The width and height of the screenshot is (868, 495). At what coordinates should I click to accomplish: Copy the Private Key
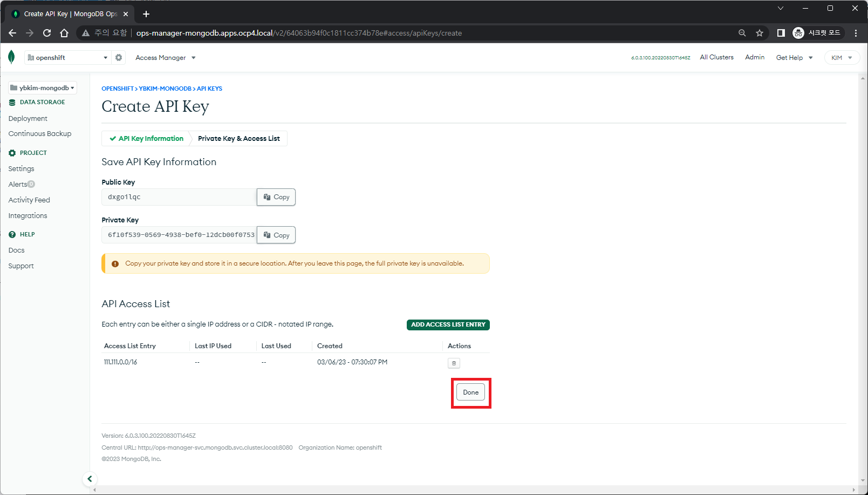point(276,235)
